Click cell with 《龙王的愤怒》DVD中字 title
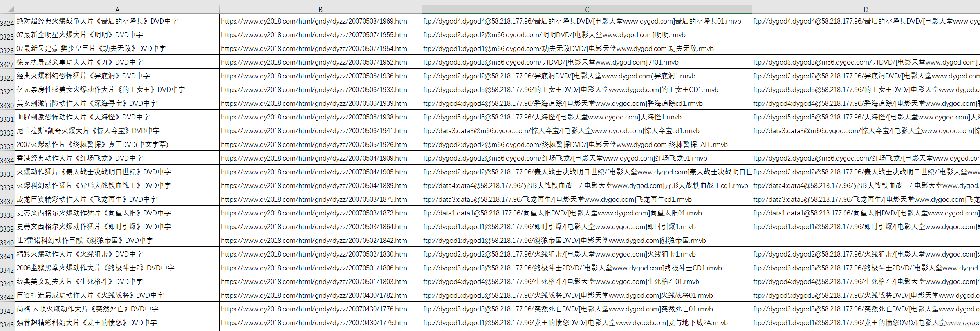The image size is (980, 331). coord(117,322)
